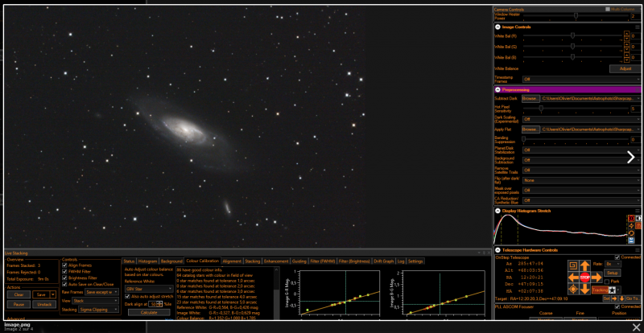Toggle the Multi Column checkbox
The image size is (644, 333).
608,9
